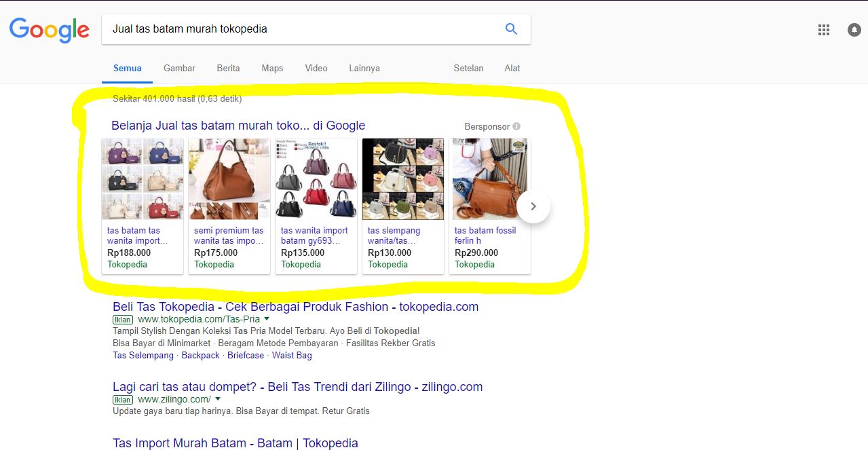Click the Bersponsor label

click(x=487, y=127)
